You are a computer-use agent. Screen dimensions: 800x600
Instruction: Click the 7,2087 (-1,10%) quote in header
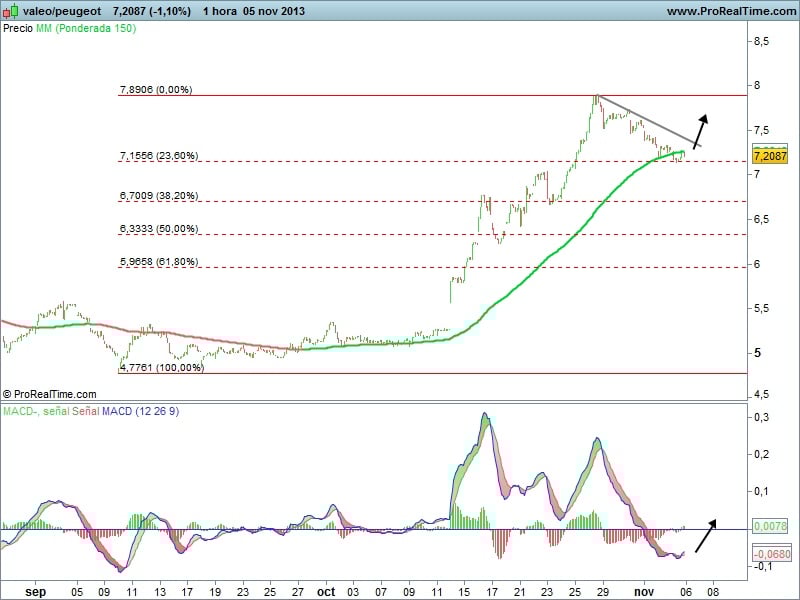(152, 11)
